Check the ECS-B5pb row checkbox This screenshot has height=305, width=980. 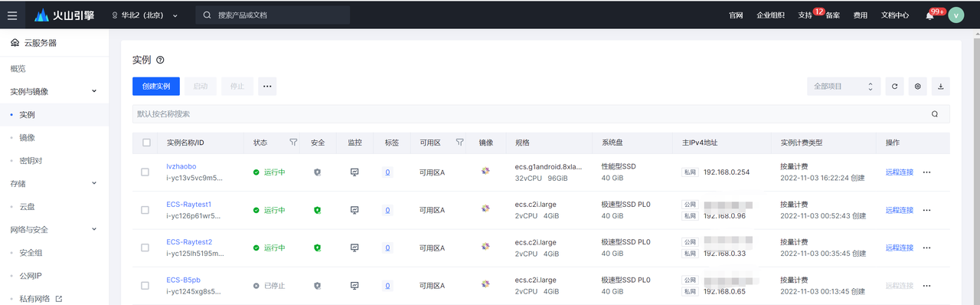pos(145,286)
